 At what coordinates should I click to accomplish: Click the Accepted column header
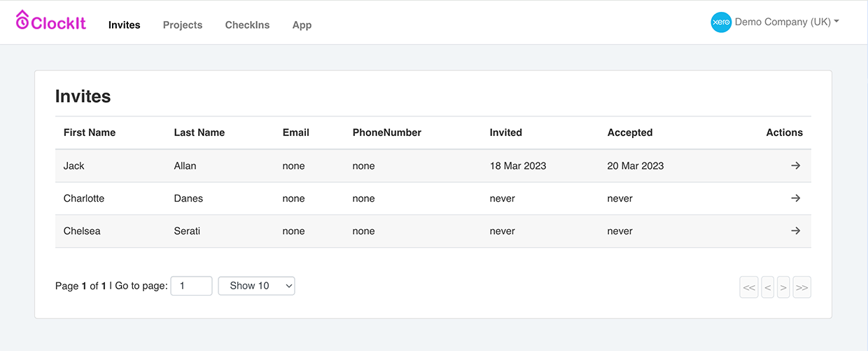pyautogui.click(x=630, y=132)
